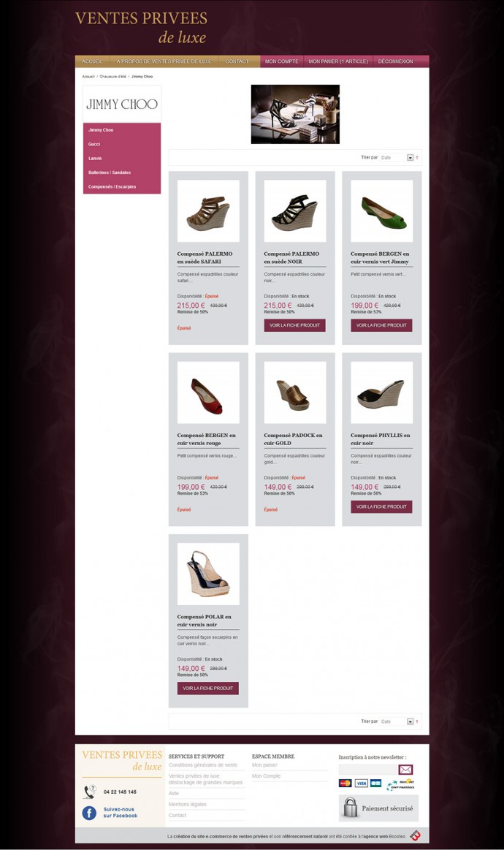Click the phone support icon in footer
The image size is (504, 850).
click(89, 792)
